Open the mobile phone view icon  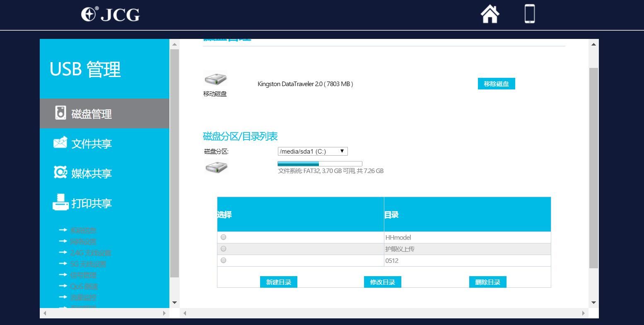(530, 14)
